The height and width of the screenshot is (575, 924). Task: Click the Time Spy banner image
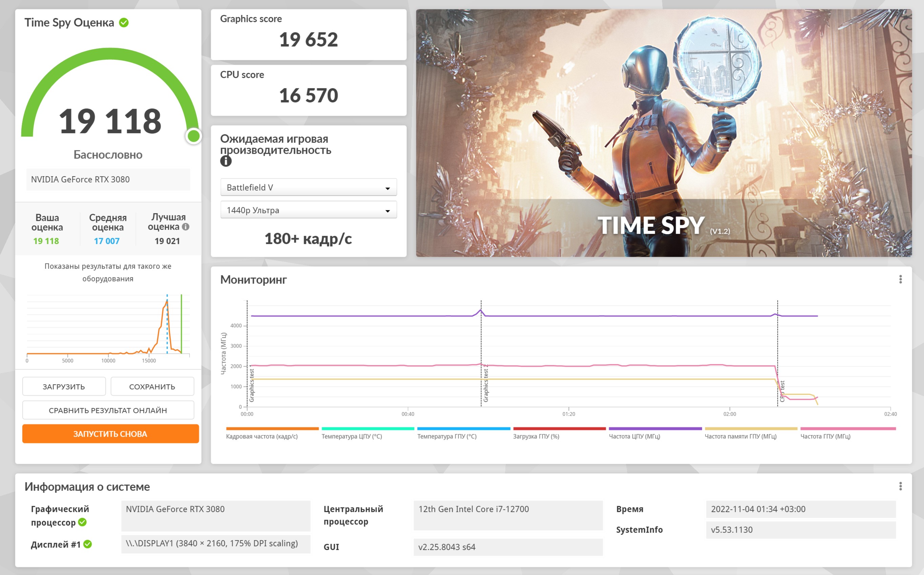663,133
